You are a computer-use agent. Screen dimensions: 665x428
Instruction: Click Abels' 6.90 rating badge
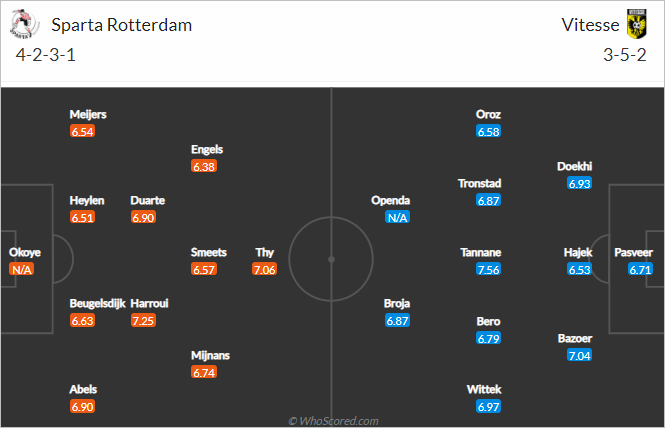point(82,407)
